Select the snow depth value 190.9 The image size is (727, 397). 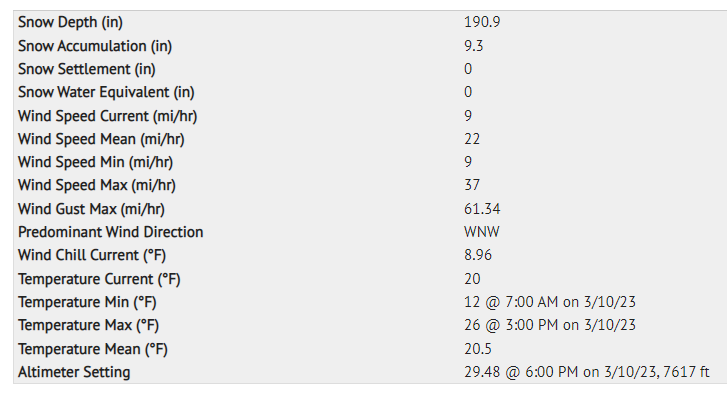(482, 22)
